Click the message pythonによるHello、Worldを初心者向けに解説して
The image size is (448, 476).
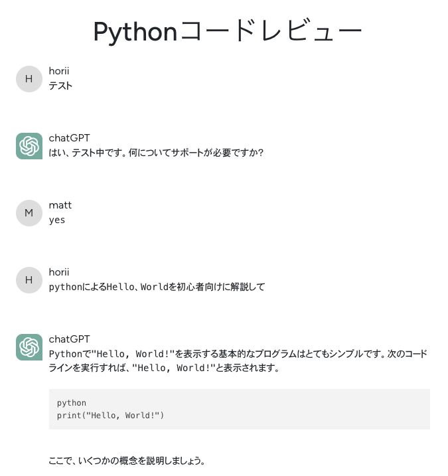[157, 287]
